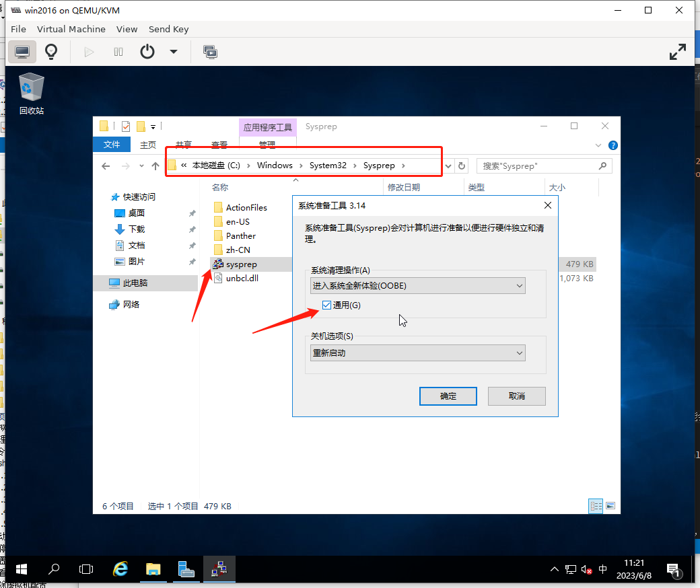Click the 搜索 Sysprep search field
The image size is (700, 588).
538,166
